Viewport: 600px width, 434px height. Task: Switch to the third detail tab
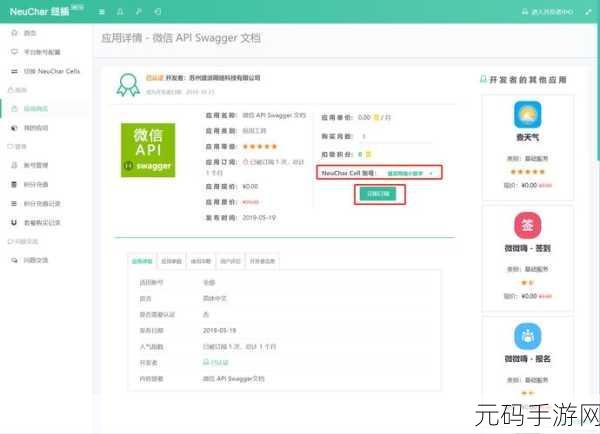[201, 261]
